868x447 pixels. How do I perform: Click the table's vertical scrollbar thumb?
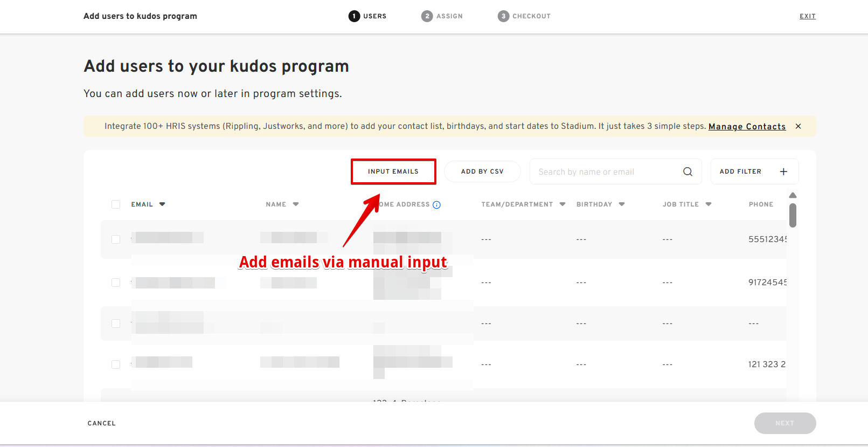pyautogui.click(x=793, y=215)
